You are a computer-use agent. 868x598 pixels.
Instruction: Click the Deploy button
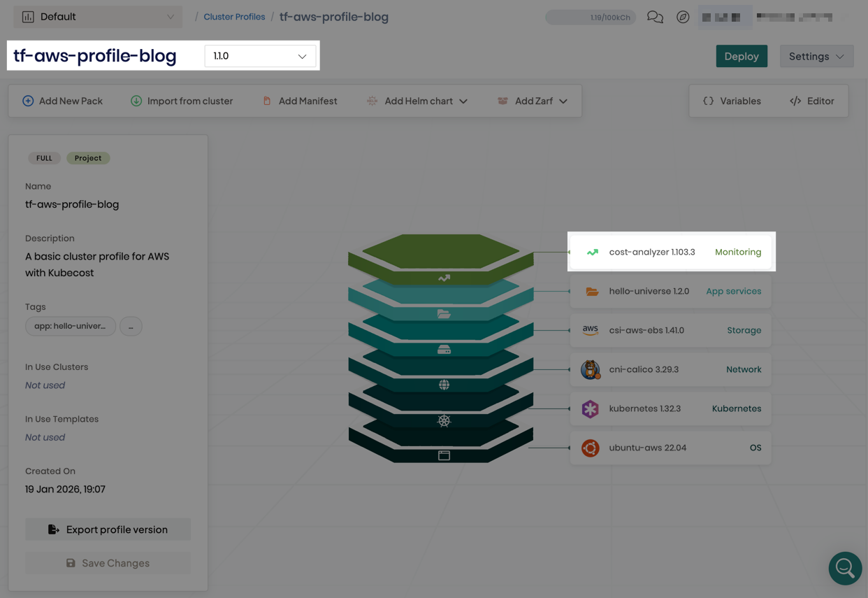pos(742,56)
